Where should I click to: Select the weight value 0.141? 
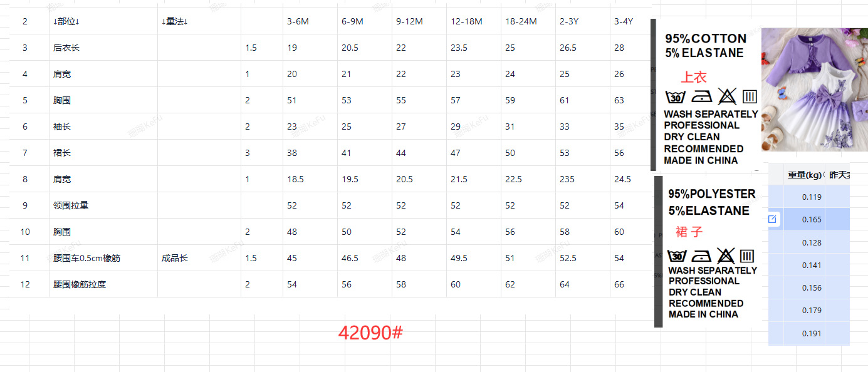(x=812, y=265)
